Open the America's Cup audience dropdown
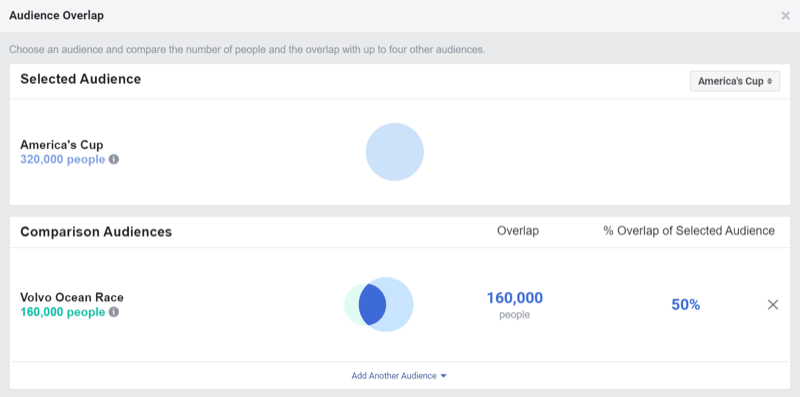 point(735,81)
